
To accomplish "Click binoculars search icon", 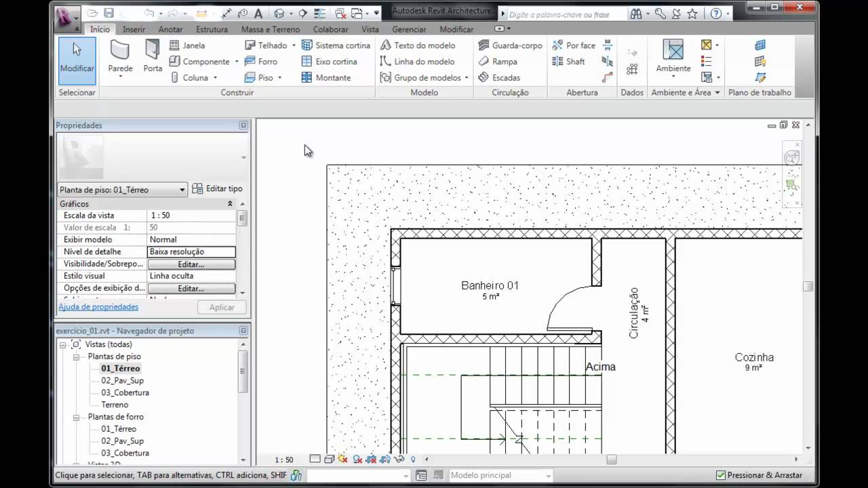I will point(635,14).
